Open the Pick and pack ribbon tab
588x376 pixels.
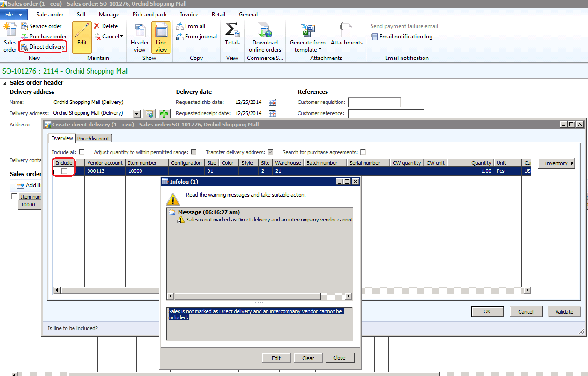click(x=149, y=15)
